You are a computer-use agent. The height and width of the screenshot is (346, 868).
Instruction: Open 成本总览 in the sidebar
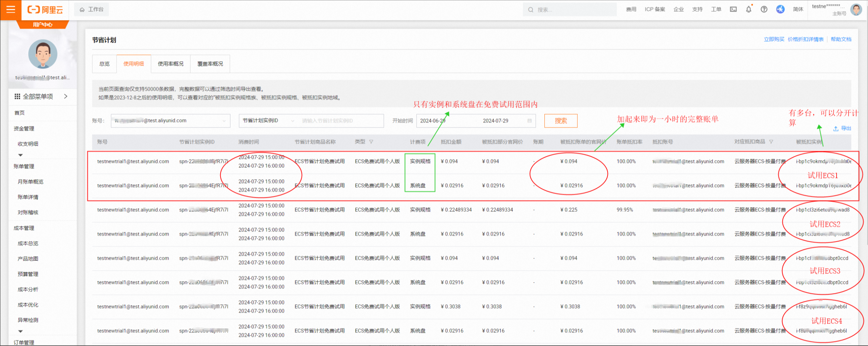pyautogui.click(x=28, y=243)
